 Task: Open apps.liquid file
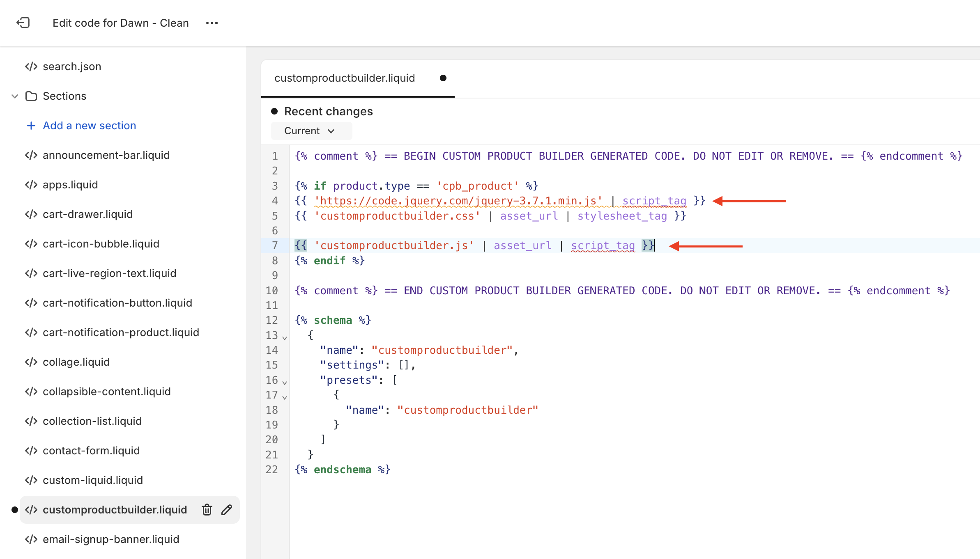[70, 185]
